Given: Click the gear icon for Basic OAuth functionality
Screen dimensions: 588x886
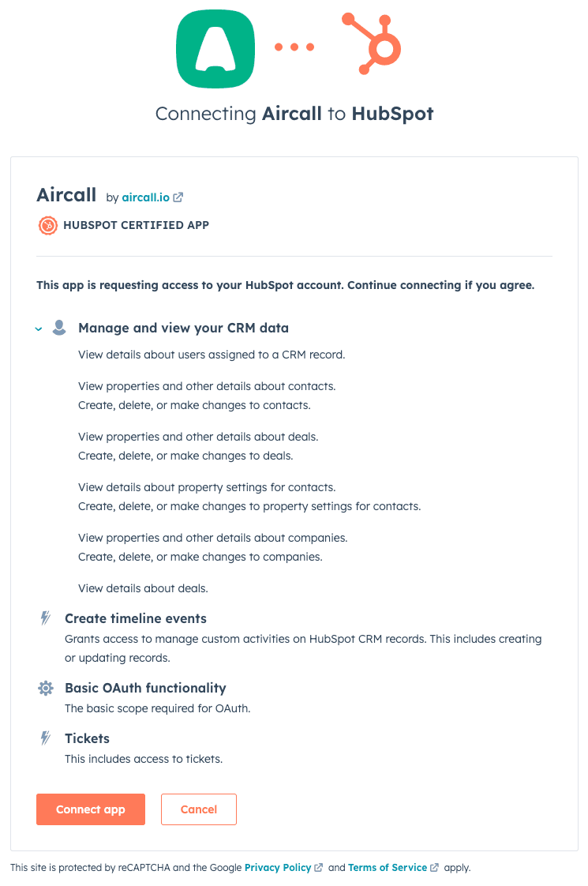Looking at the screenshot, I should pos(45,689).
